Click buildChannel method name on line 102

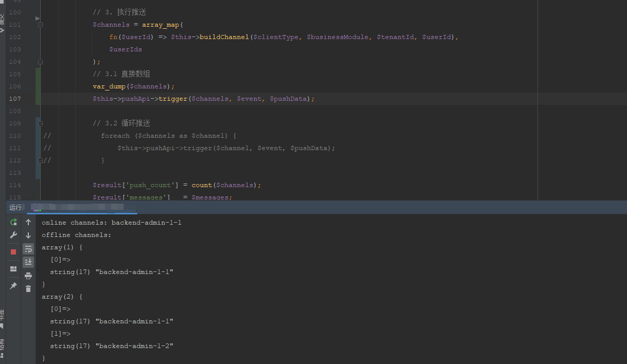224,37
